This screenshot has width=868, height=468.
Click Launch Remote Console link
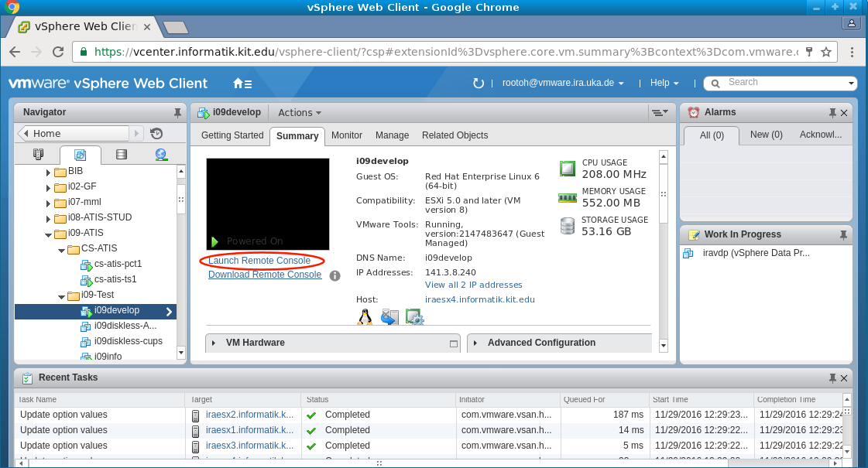pos(259,261)
